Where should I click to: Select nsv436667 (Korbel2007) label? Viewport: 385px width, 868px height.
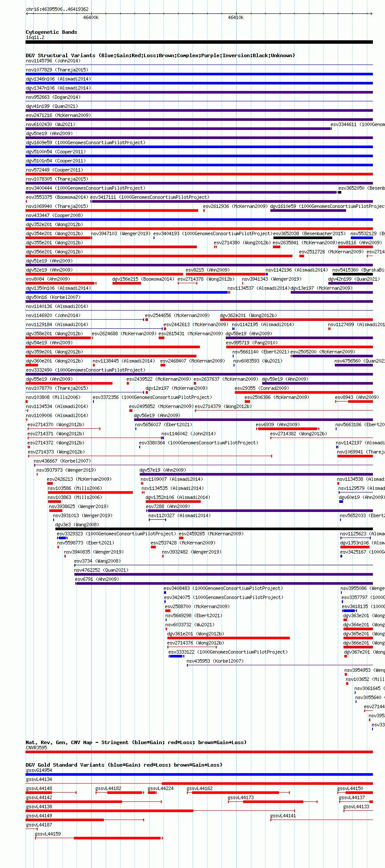[x=62, y=461]
